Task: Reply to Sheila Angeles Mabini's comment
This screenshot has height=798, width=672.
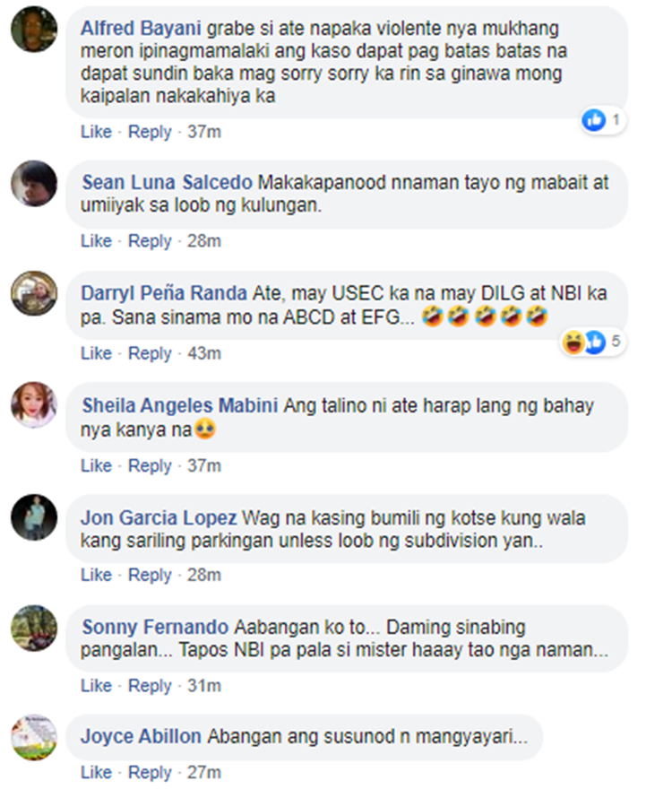Action: pyautogui.click(x=150, y=465)
